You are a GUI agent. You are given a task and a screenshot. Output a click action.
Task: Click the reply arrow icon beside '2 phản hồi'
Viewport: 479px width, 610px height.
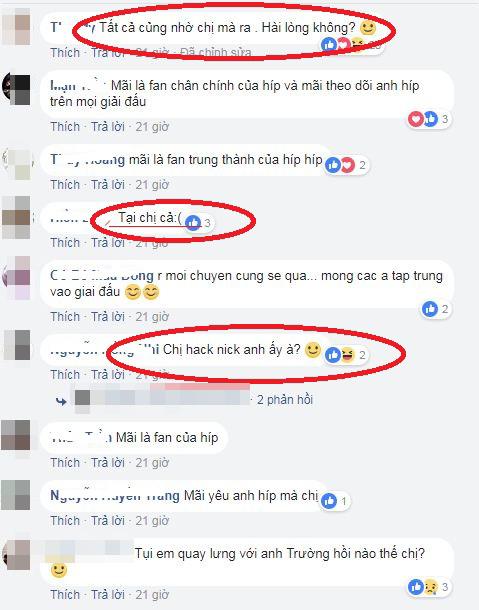click(x=61, y=401)
